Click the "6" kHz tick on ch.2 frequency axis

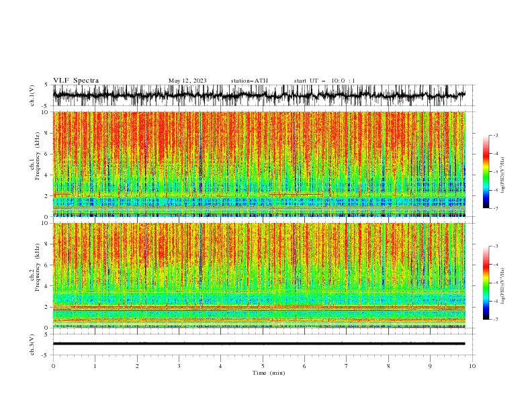click(x=47, y=265)
